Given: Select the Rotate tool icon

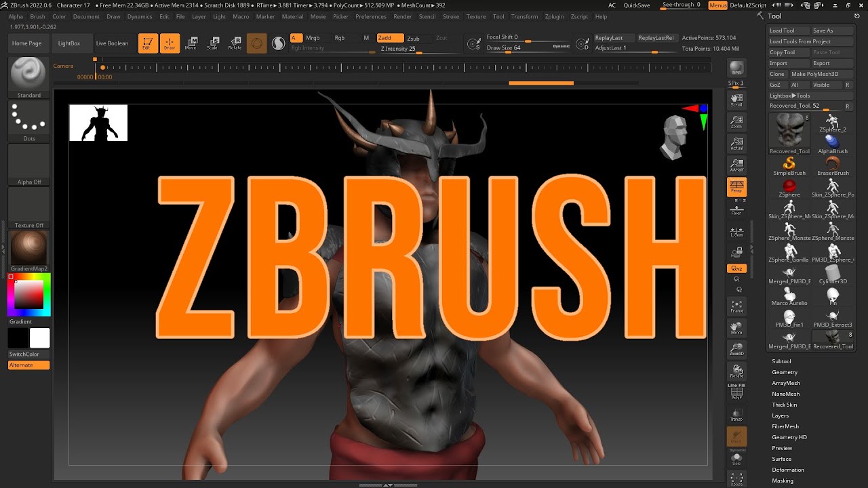Looking at the screenshot, I should click(235, 43).
